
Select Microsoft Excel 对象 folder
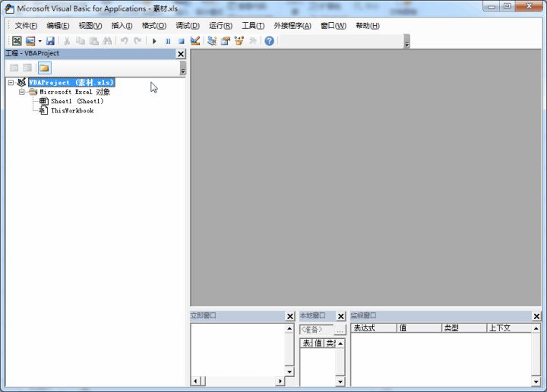(74, 92)
